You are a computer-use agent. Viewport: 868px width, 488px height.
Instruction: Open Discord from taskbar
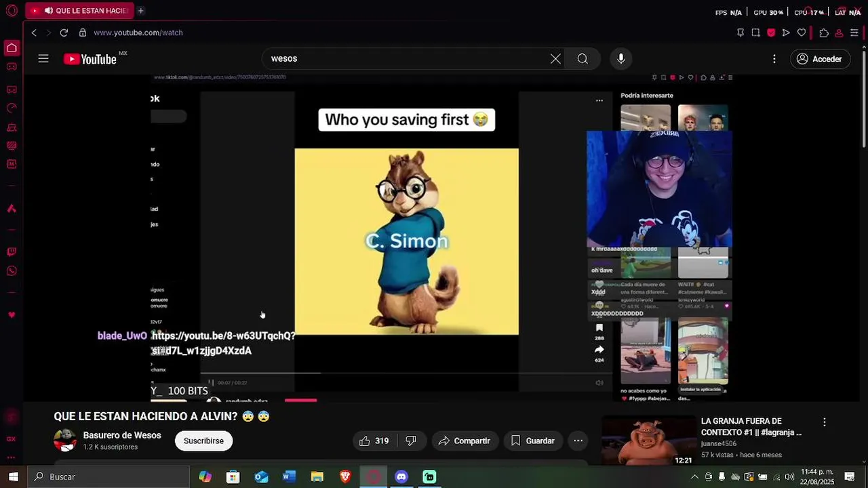pos(401,476)
